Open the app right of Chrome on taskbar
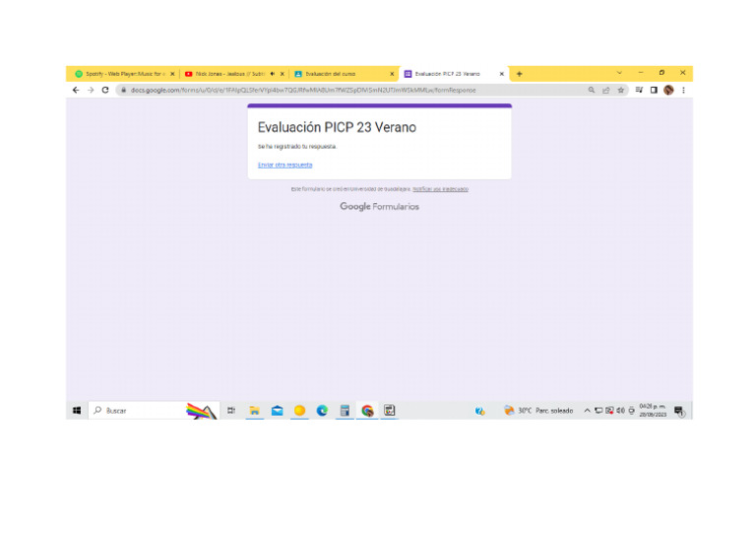 pos(390,411)
